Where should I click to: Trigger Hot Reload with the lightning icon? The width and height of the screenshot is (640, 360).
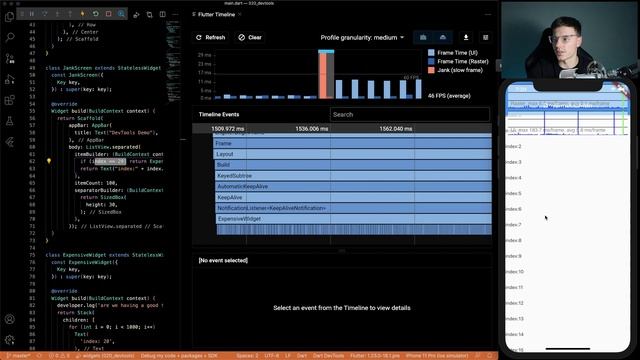click(x=82, y=14)
